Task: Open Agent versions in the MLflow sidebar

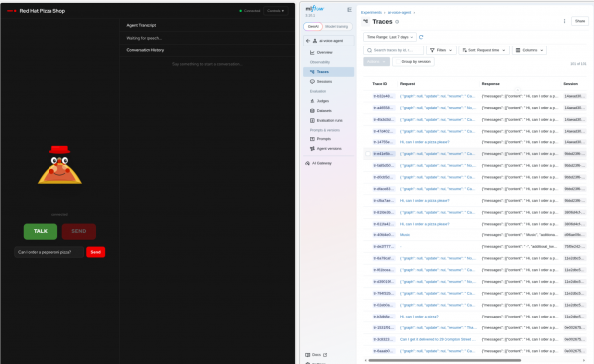Action: pos(329,148)
